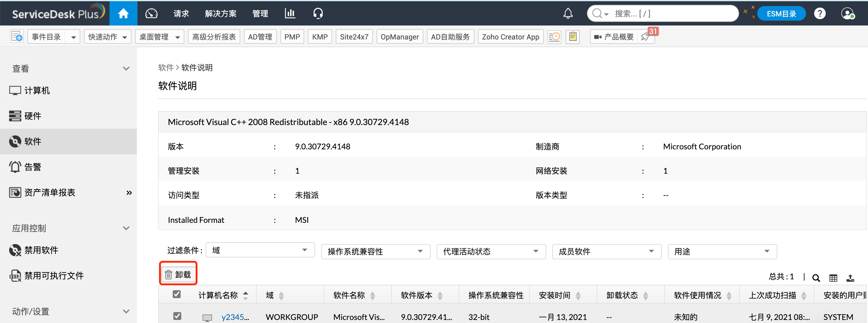Switch to the 解决方案 menu

pyautogui.click(x=220, y=13)
